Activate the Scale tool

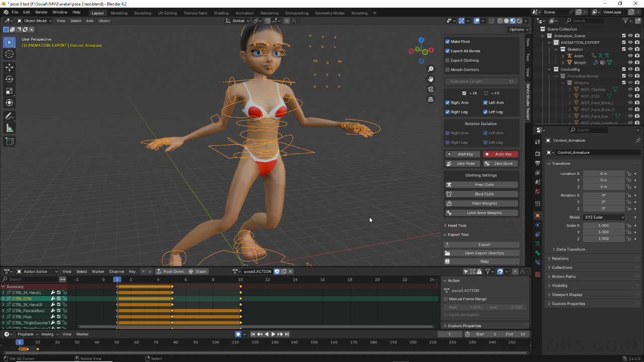coord(10,91)
